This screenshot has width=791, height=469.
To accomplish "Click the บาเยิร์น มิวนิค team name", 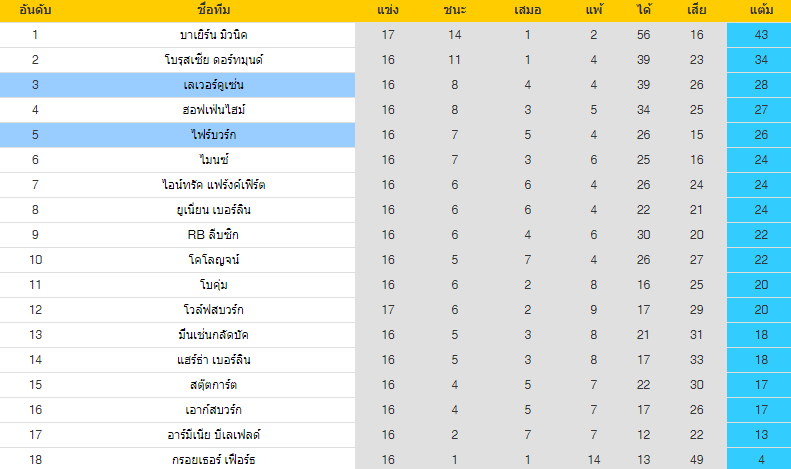I will point(213,35).
